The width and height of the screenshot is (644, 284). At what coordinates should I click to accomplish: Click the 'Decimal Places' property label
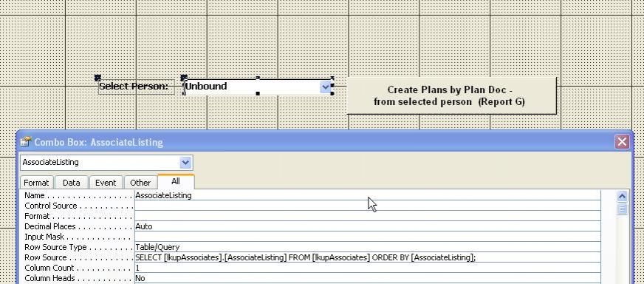(x=50, y=226)
